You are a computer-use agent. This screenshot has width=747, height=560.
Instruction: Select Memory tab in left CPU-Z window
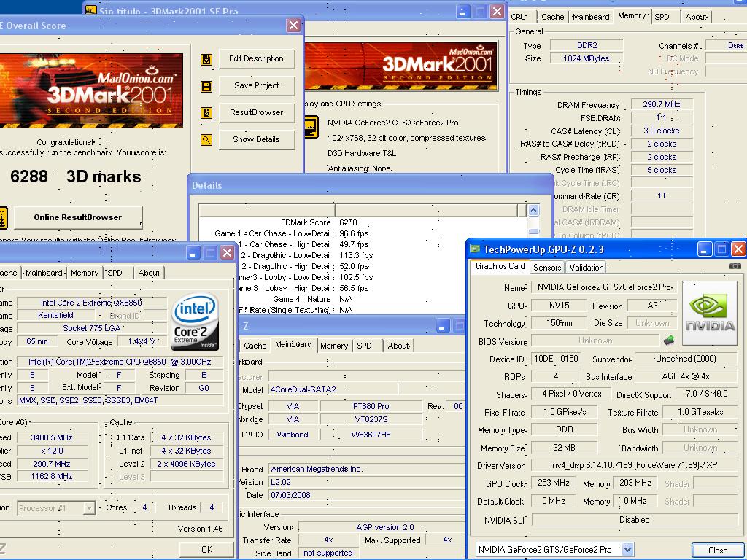pos(85,273)
